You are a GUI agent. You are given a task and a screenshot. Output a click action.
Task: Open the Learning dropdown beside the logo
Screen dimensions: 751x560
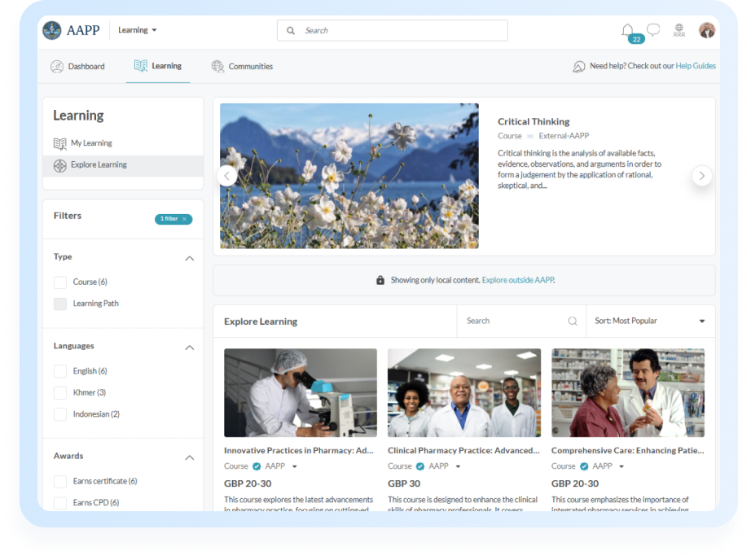point(138,30)
